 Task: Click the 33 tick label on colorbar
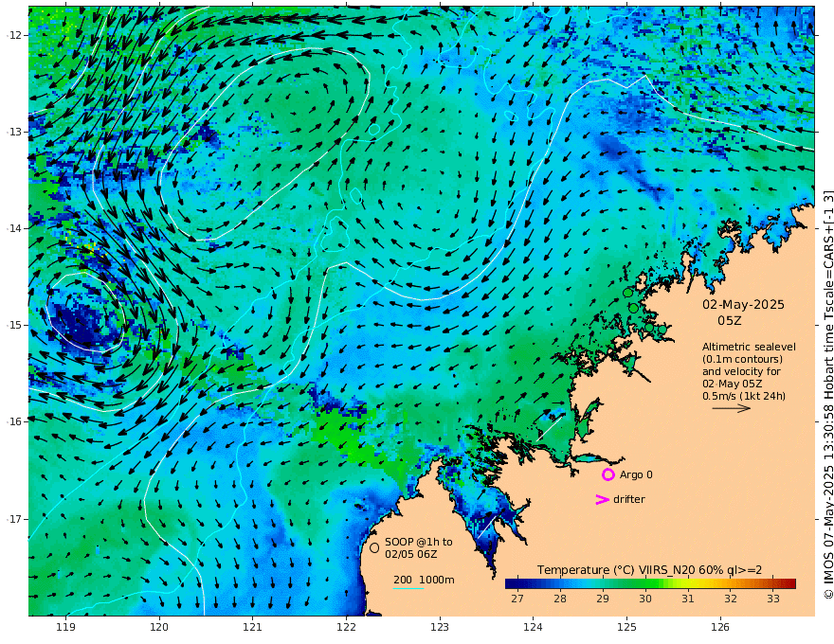(772, 599)
